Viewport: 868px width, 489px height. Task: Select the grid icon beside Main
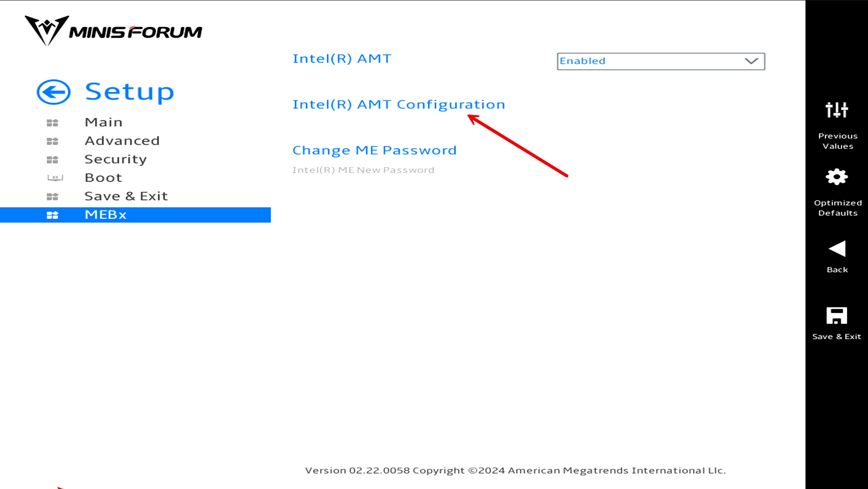pyautogui.click(x=53, y=122)
